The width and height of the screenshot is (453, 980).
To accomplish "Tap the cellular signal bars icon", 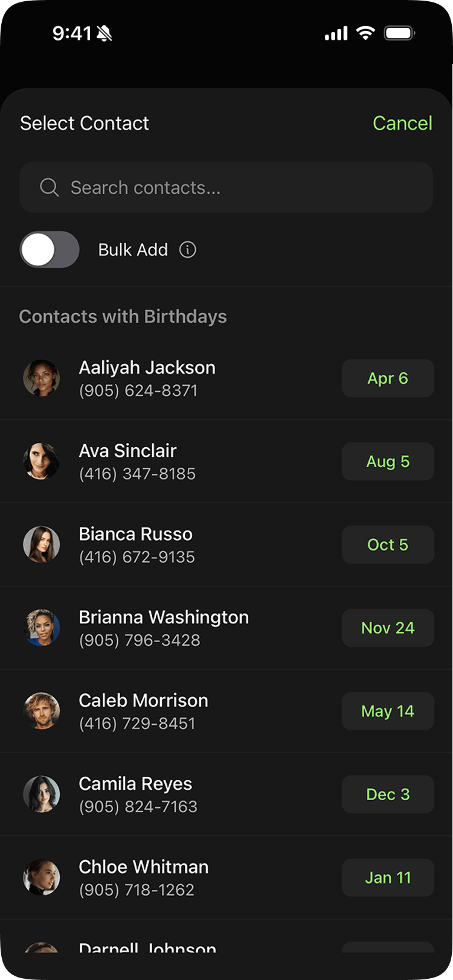I will pyautogui.click(x=336, y=34).
